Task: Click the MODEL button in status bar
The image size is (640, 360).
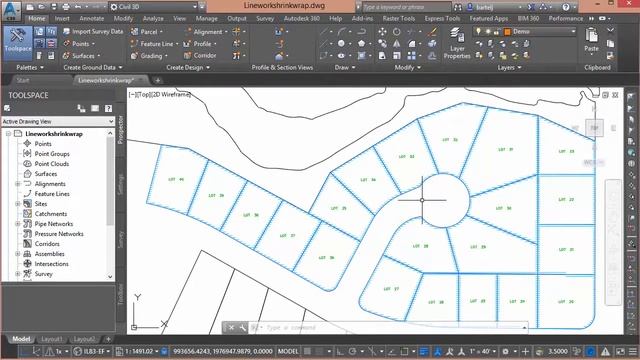Action: [288, 351]
